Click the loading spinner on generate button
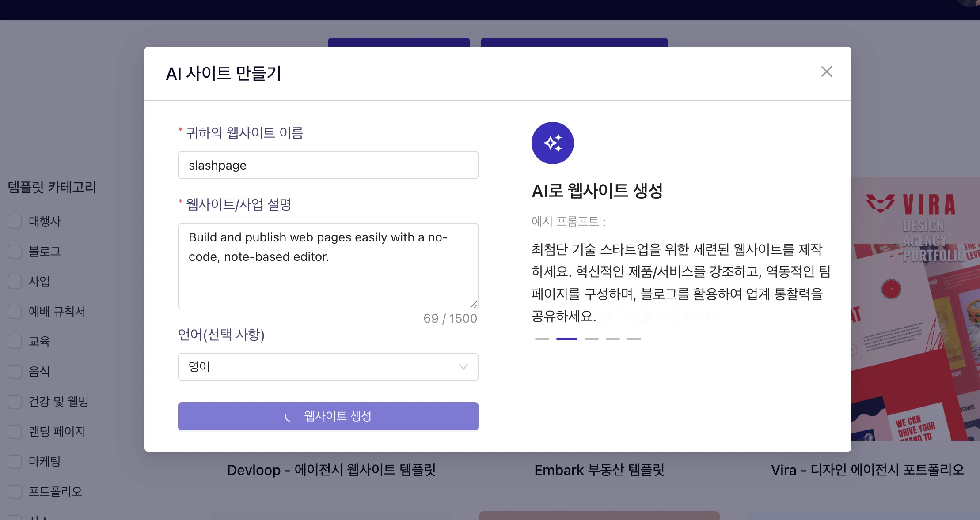980x520 pixels. click(x=288, y=417)
